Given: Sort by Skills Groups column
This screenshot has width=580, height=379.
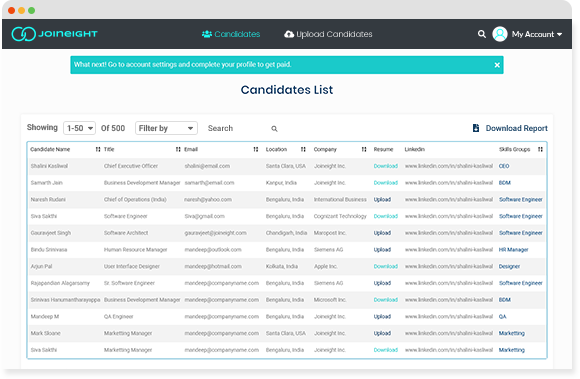Looking at the screenshot, I should [540, 149].
